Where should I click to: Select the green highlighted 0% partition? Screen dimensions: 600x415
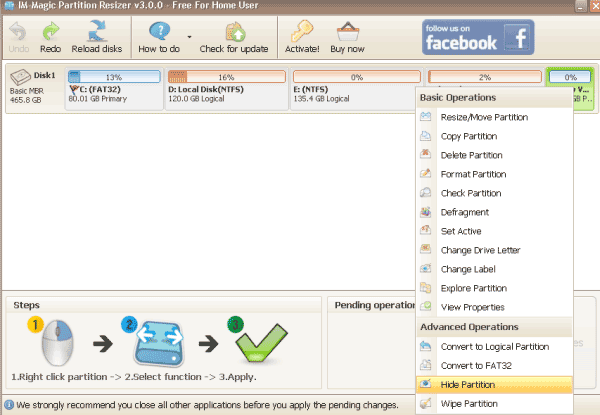click(x=571, y=77)
